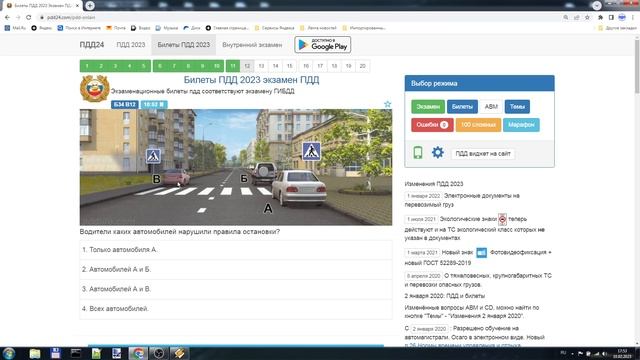This screenshot has width=640, height=360.
Task: Select answer 4 Всех автомобилей
Action: pos(236,309)
